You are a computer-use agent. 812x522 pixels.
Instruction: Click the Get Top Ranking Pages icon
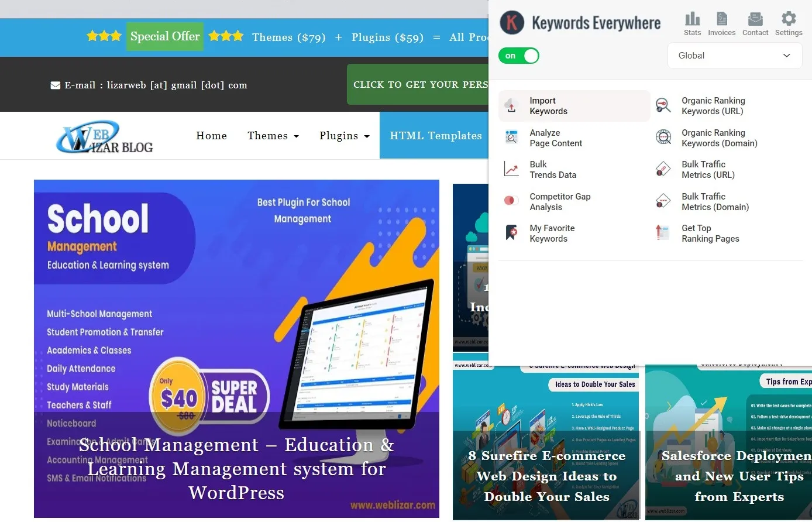click(x=662, y=233)
